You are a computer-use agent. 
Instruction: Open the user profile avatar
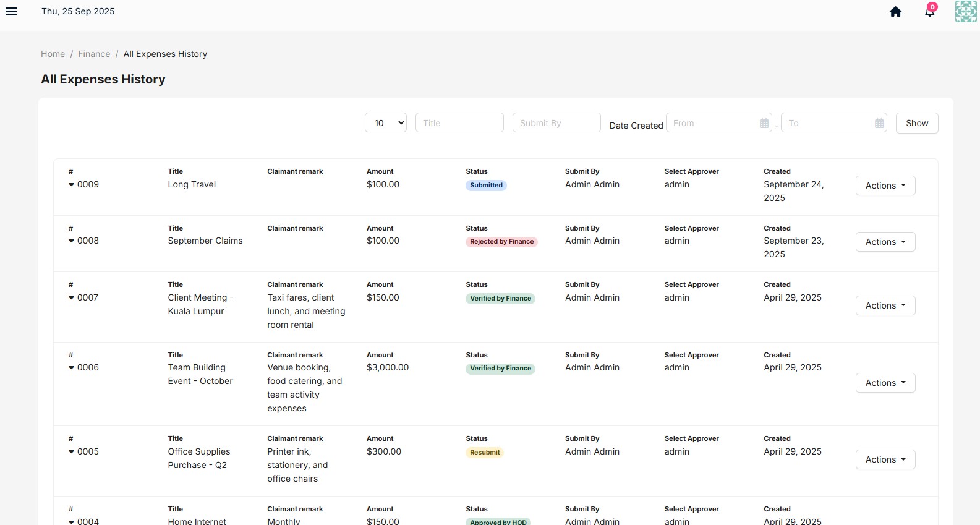point(966,11)
